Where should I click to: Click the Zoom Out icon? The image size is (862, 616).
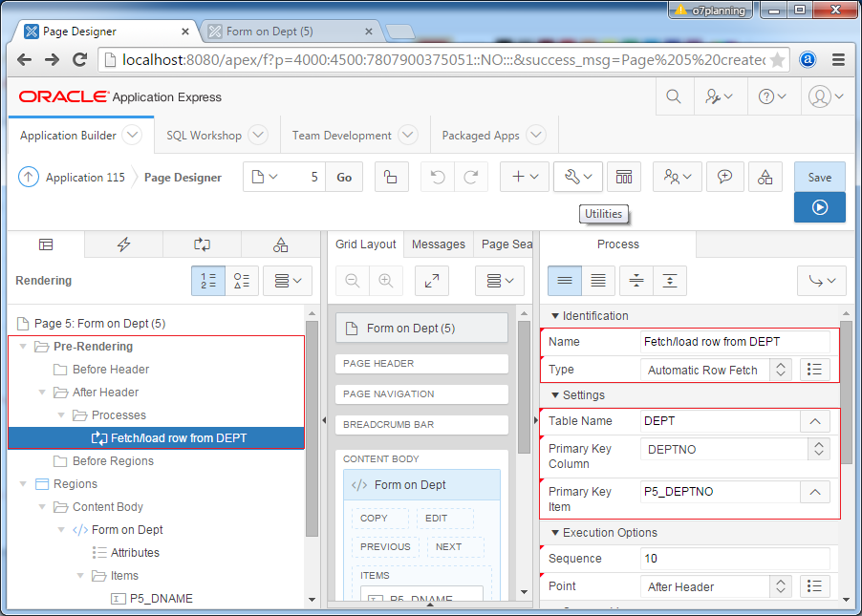pos(353,281)
